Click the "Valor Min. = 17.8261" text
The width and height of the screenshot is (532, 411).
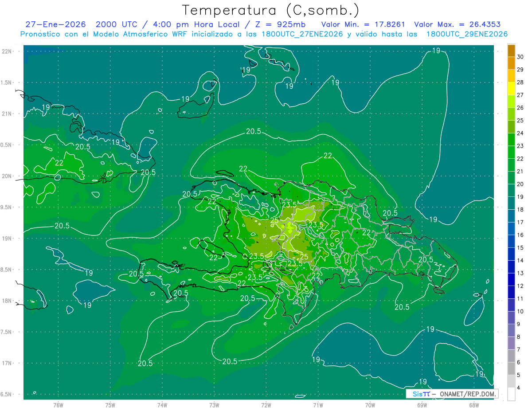tap(363, 25)
